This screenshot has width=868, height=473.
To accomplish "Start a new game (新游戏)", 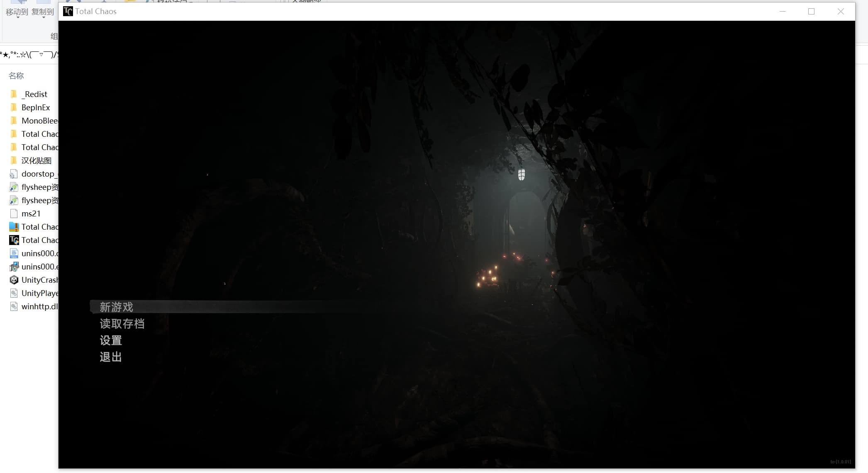I will tap(116, 307).
